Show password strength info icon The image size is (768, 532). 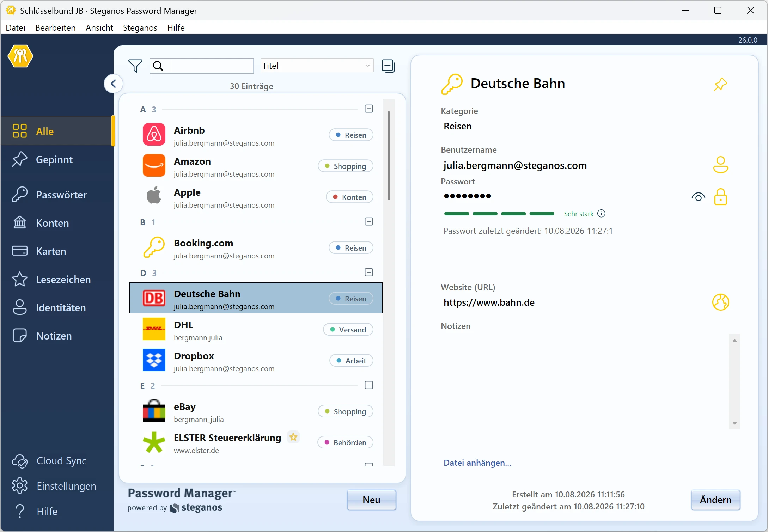click(602, 214)
